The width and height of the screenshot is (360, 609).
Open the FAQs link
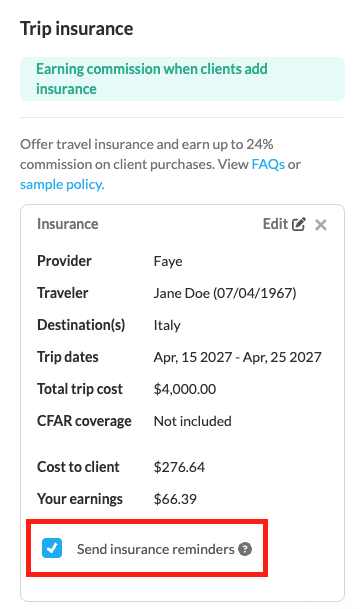point(268,164)
